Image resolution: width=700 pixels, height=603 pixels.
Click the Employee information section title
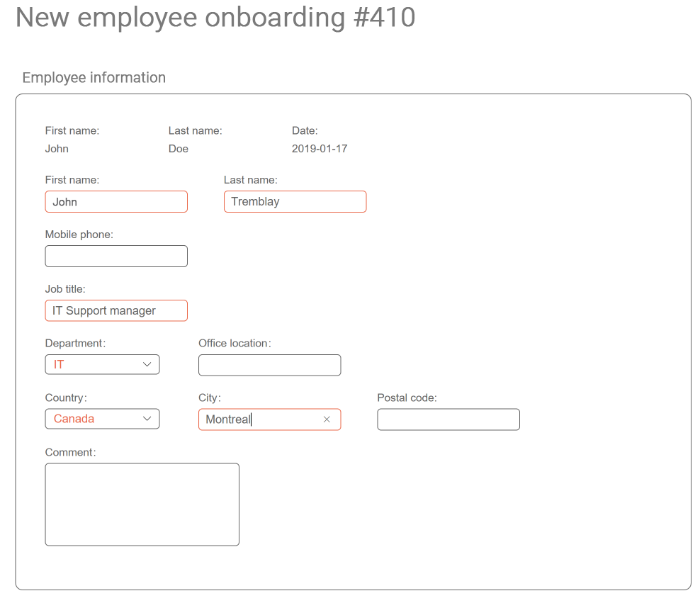click(x=94, y=77)
